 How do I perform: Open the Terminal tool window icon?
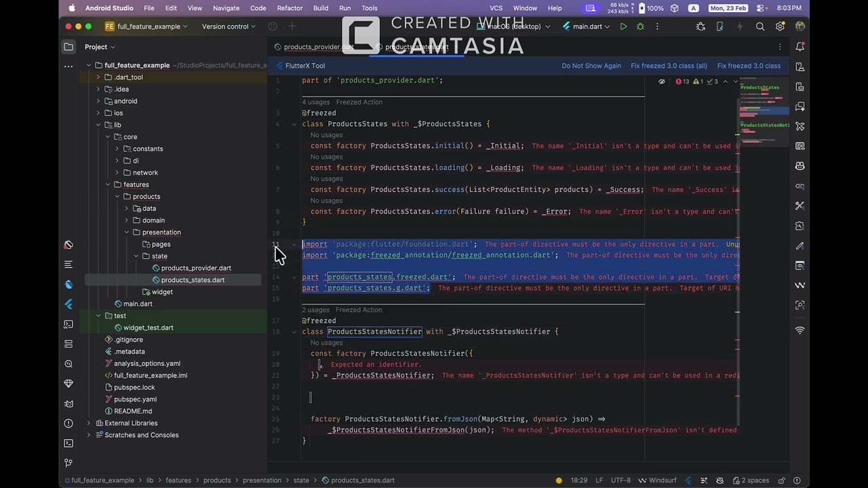click(68, 443)
